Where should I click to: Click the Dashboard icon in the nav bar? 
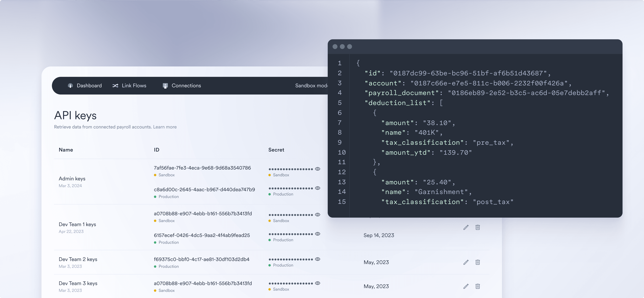pyautogui.click(x=70, y=86)
